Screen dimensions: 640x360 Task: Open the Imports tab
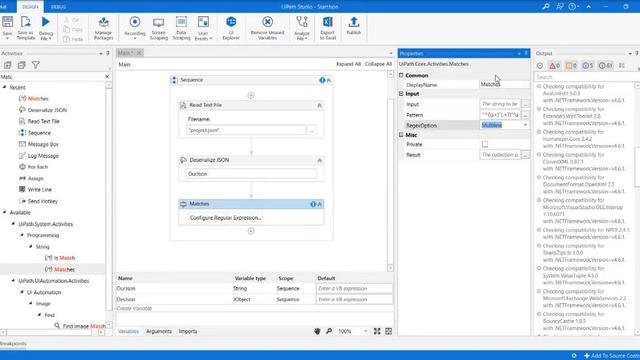point(188,331)
